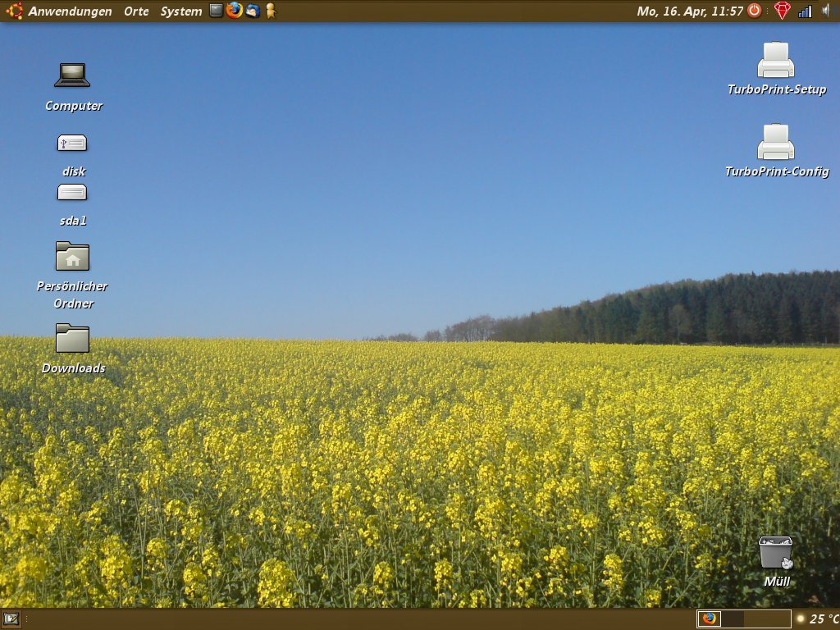This screenshot has width=840, height=630.
Task: Open the Orte menu
Action: click(x=136, y=11)
